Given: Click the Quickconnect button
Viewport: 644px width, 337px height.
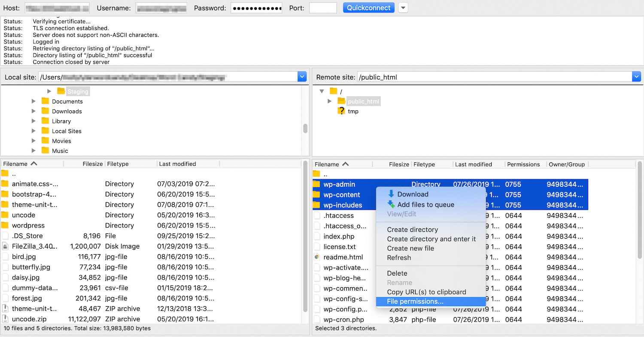Looking at the screenshot, I should click(368, 7).
